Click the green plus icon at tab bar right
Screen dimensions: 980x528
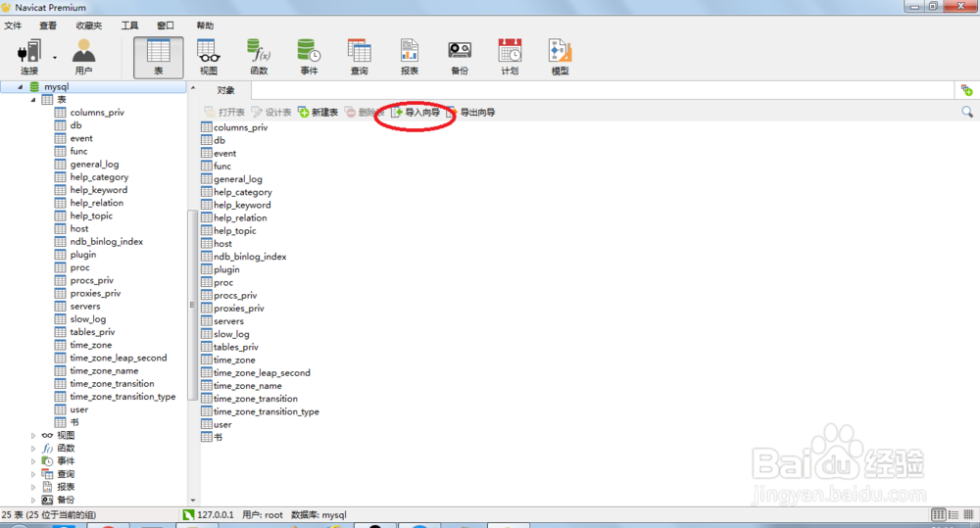967,90
